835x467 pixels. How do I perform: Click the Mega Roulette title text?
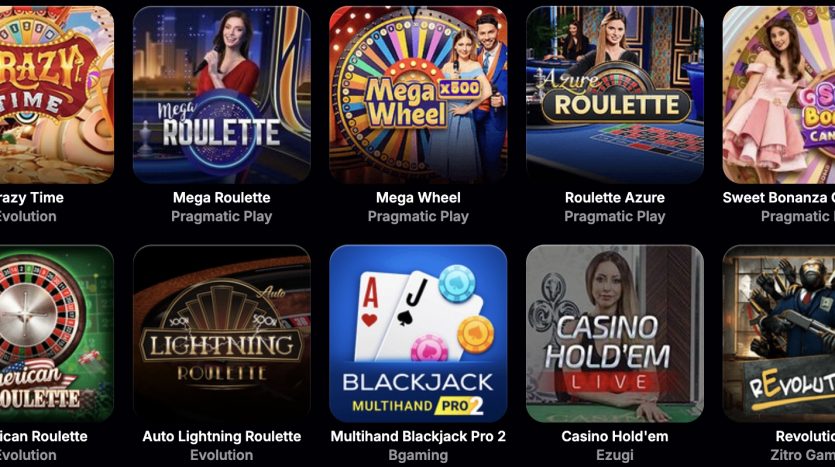(x=222, y=198)
